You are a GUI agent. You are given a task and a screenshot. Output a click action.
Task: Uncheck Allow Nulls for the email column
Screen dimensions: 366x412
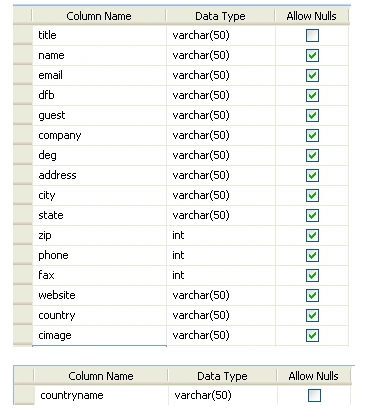pyautogui.click(x=312, y=75)
